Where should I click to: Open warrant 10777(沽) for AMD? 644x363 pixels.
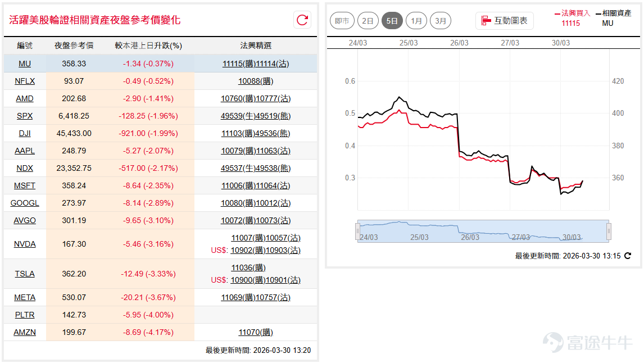(x=274, y=98)
